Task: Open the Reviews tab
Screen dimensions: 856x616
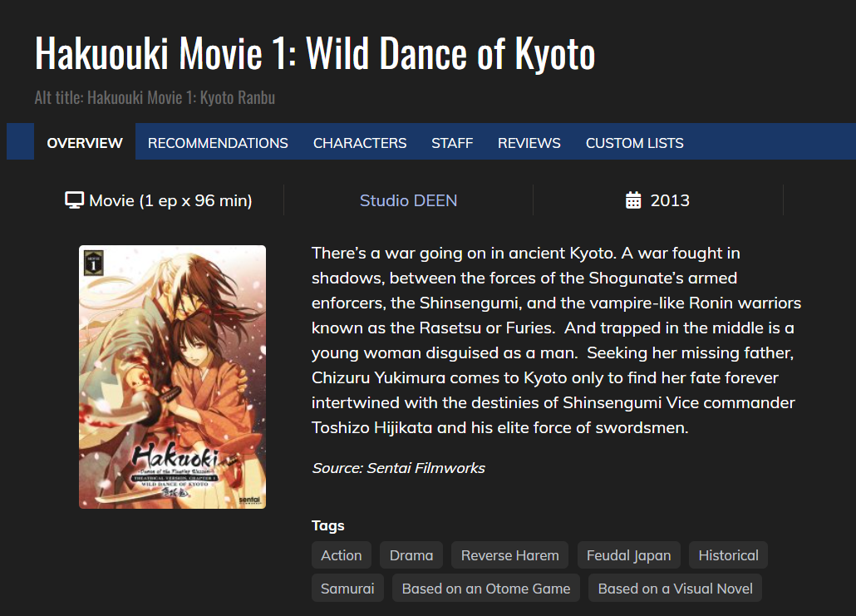Action: point(529,142)
